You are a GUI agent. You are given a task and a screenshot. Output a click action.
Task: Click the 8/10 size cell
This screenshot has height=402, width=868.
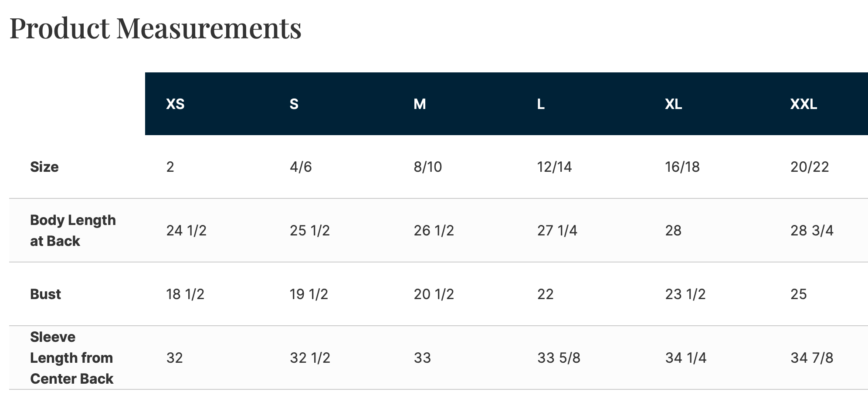click(427, 167)
